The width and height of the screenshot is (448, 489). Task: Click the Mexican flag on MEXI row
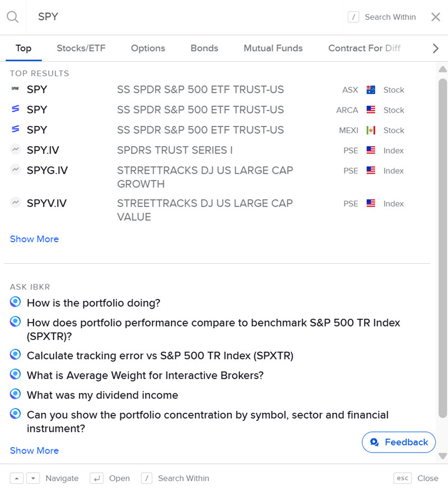coord(371,130)
